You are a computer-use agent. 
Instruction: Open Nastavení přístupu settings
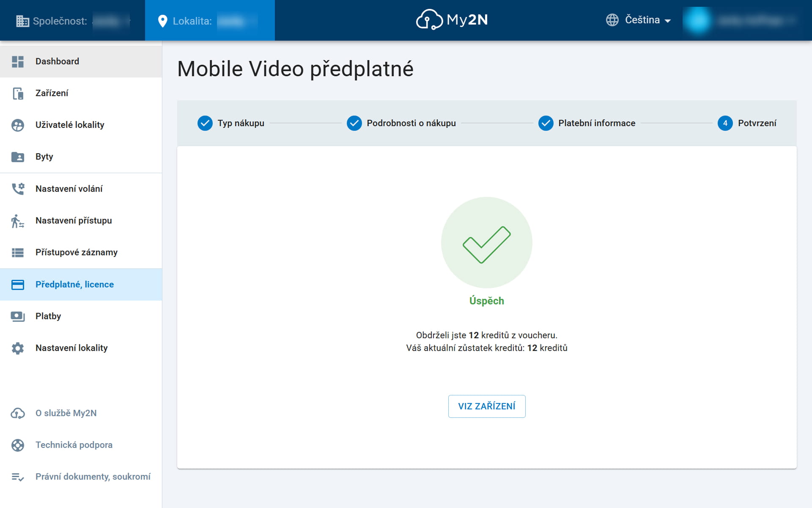point(81,221)
